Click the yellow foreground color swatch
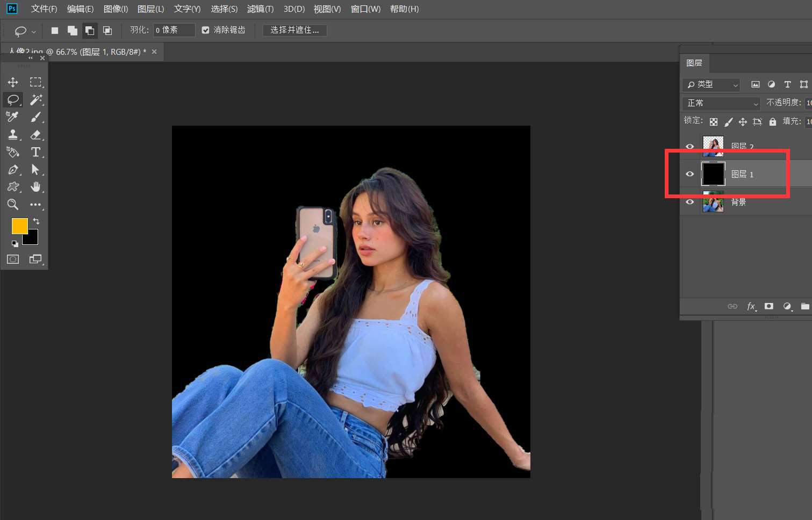The image size is (812, 520). pos(19,226)
